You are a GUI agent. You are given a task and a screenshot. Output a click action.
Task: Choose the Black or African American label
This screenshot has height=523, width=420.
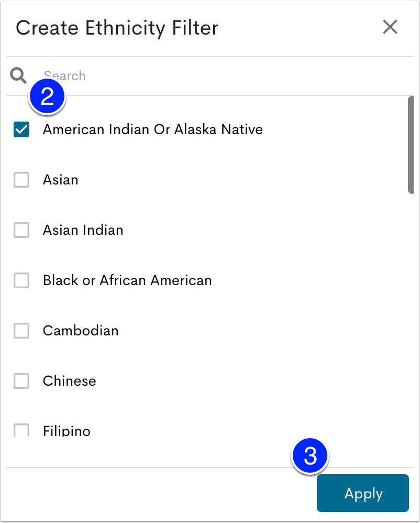[127, 280]
